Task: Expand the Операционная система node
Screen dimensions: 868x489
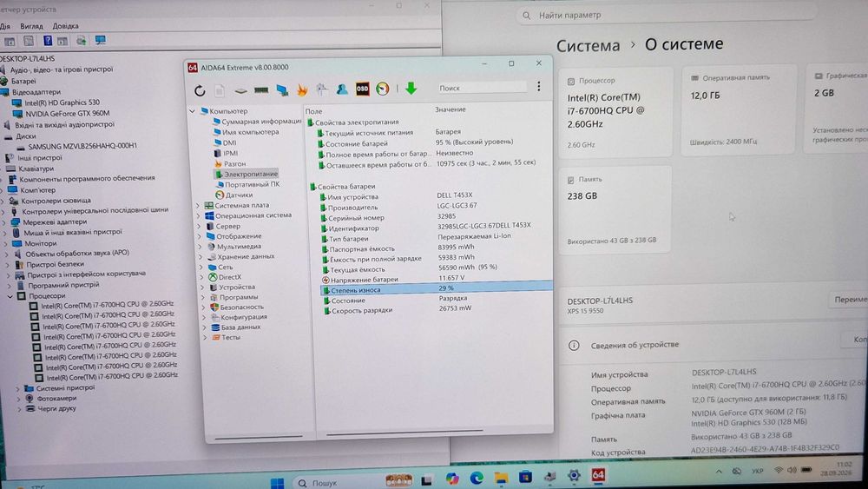Action: (198, 216)
